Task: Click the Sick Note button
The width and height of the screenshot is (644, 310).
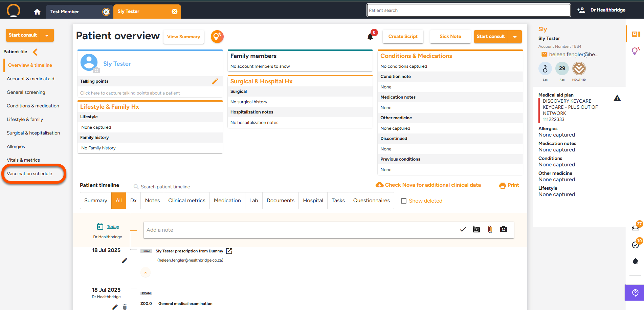Action: point(450,37)
